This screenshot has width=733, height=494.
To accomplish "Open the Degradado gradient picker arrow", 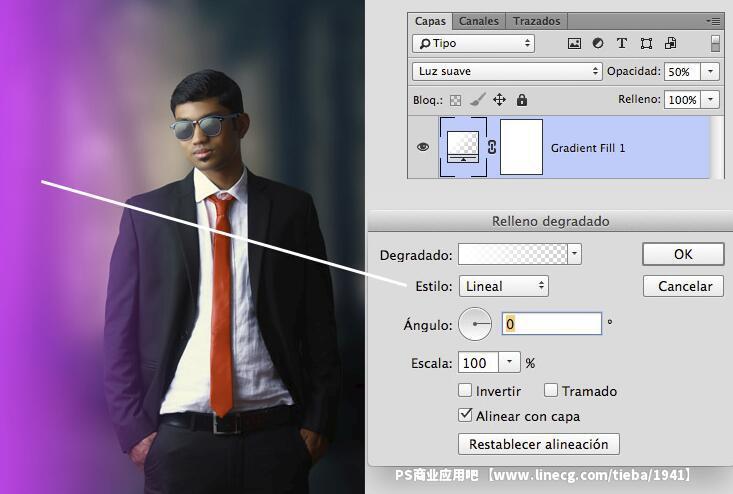I will [575, 254].
